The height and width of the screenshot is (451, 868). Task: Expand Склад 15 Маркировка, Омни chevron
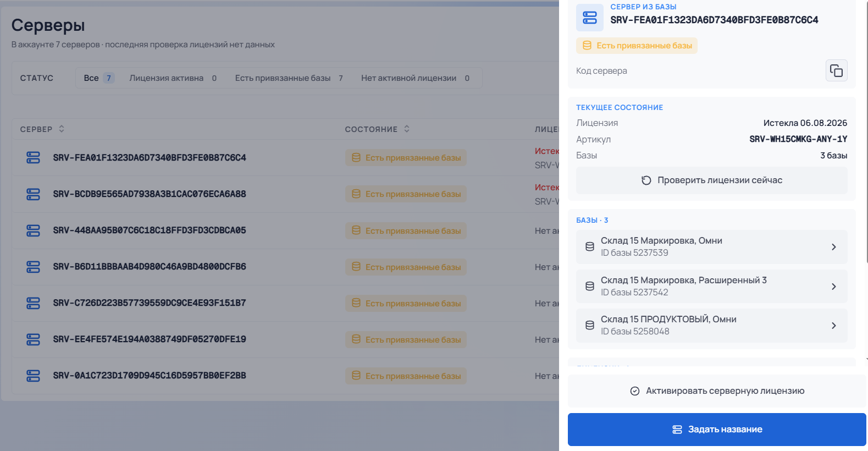tap(833, 247)
